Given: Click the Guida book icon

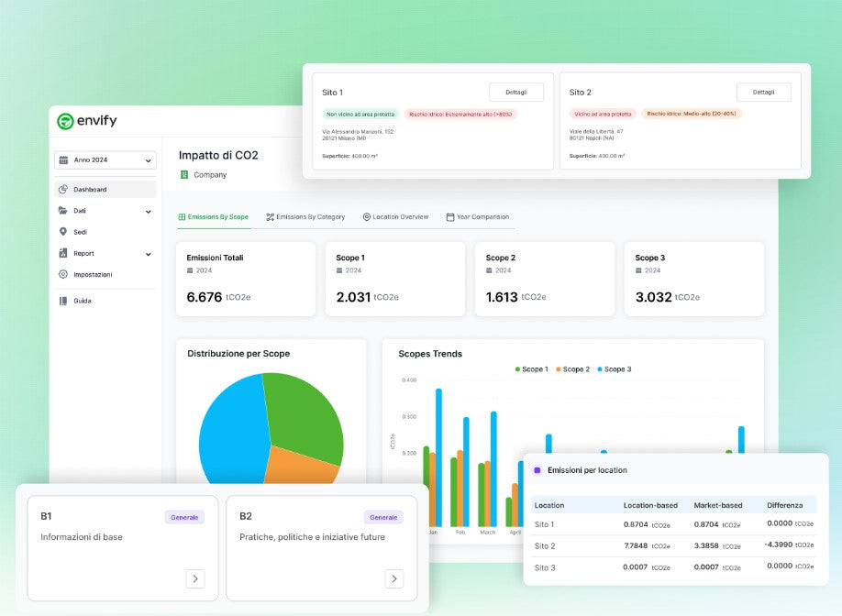Looking at the screenshot, I should click(63, 301).
